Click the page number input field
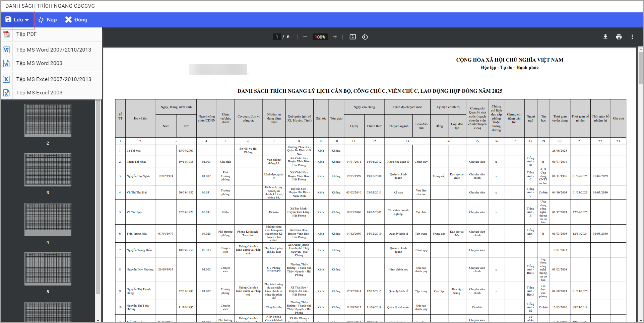Viewport: 644px width, 323px height. 277,37
